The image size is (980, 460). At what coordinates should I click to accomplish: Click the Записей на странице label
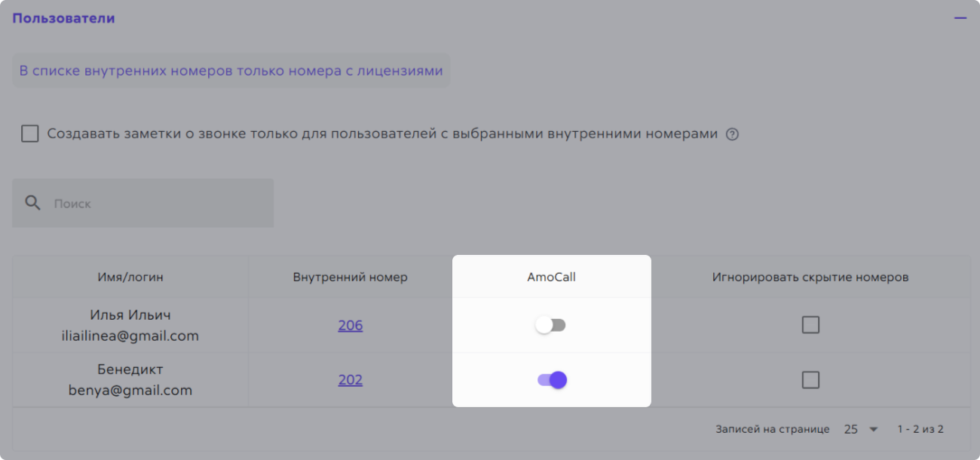pyautogui.click(x=773, y=429)
